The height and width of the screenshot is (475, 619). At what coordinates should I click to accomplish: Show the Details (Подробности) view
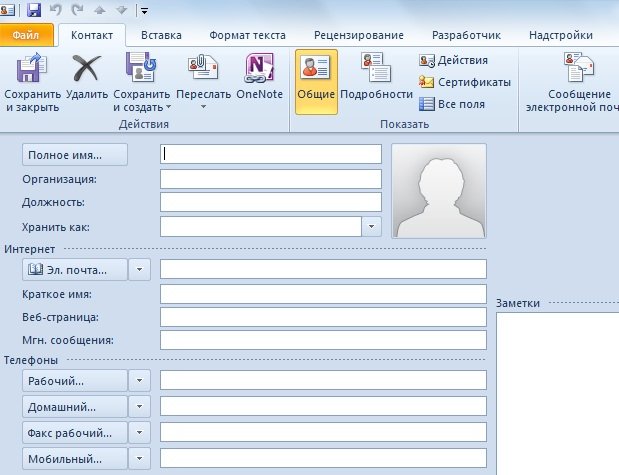pos(376,70)
